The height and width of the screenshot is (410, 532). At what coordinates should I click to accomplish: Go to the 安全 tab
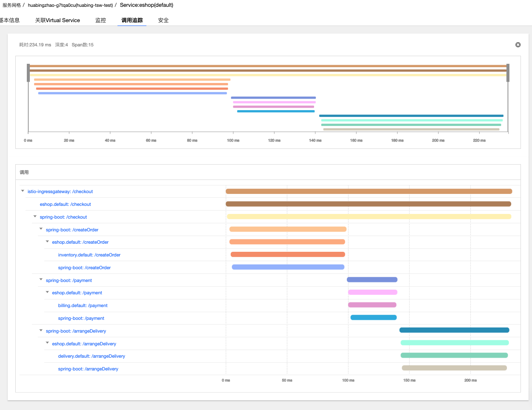tap(163, 20)
